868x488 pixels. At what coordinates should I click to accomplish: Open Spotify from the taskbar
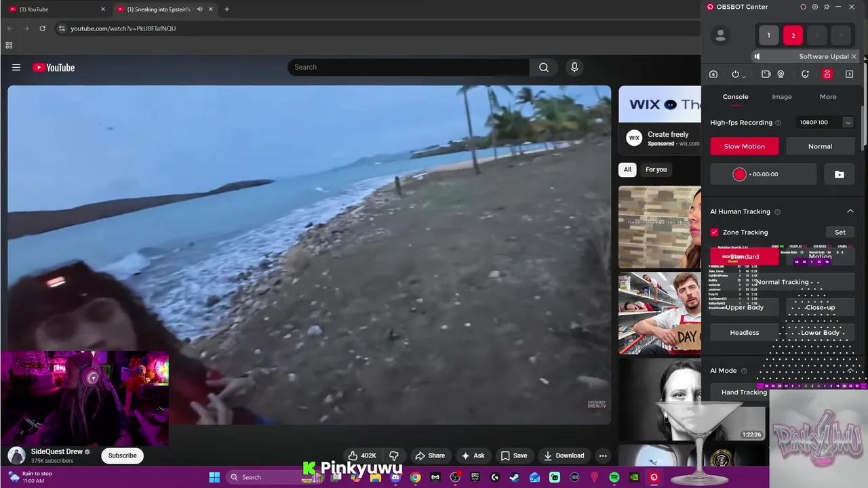[614, 477]
